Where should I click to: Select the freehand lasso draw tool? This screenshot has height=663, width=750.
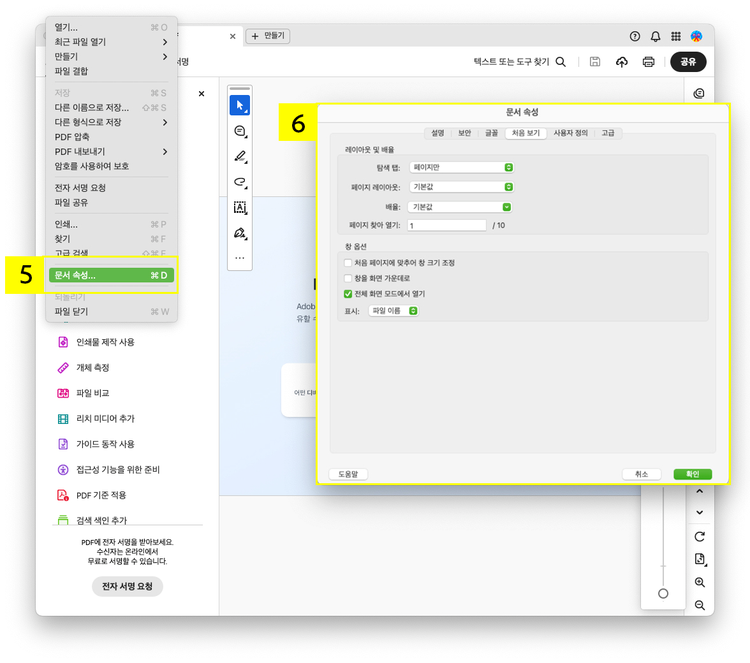click(x=240, y=182)
